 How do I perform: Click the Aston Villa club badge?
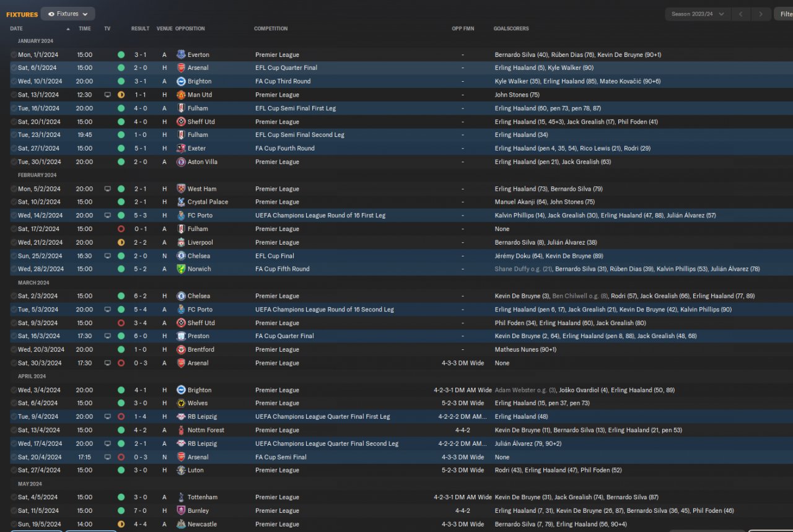[181, 162]
